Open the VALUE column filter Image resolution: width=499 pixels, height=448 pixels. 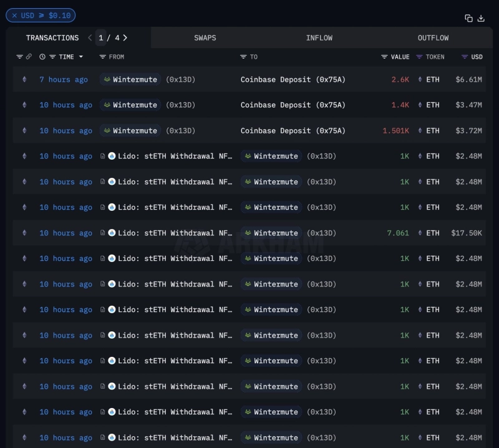(x=385, y=57)
